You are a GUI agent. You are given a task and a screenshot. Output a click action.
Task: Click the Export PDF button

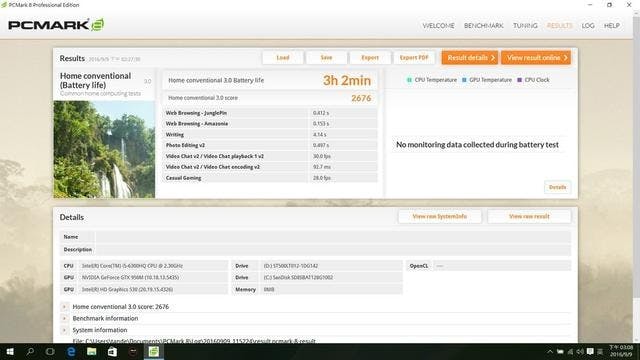click(414, 58)
